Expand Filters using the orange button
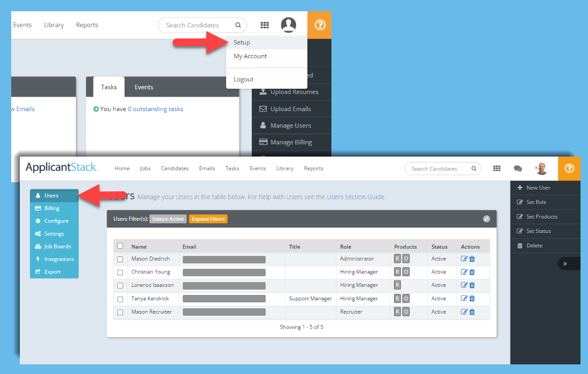The image size is (588, 374). (208, 219)
